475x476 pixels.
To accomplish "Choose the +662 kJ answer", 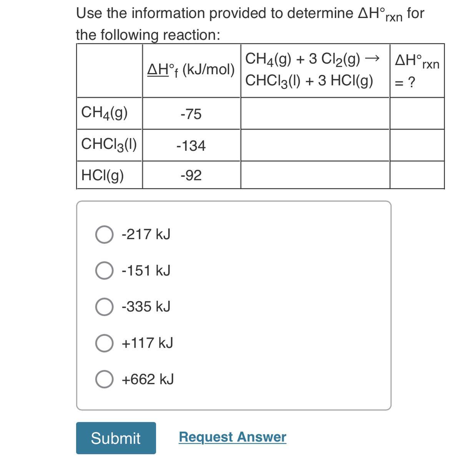I will [x=104, y=379].
